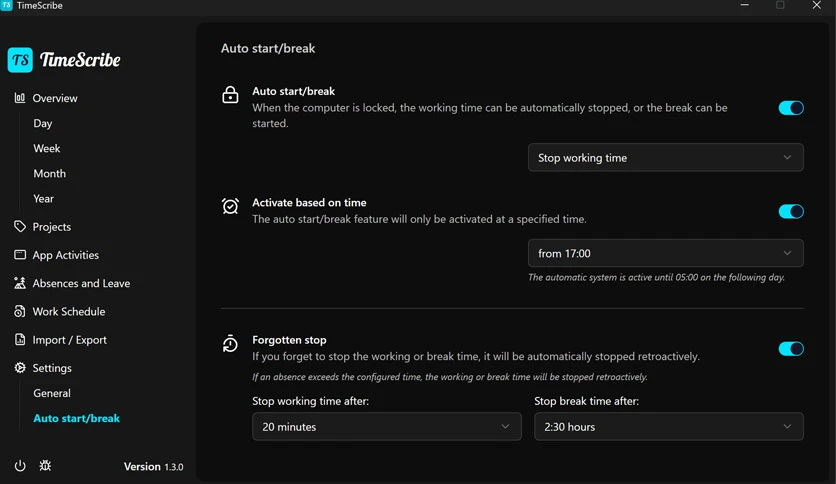The height and width of the screenshot is (484, 836).
Task: Click the Work Schedule clock icon
Action: coord(20,311)
